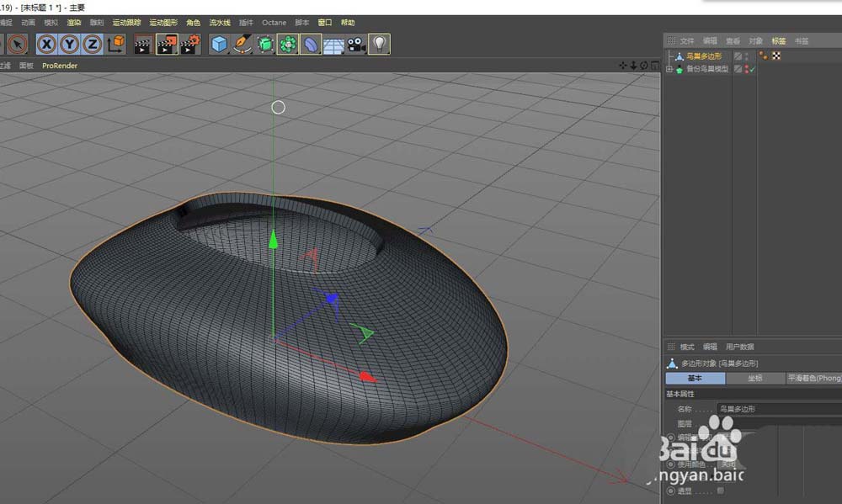Click the green Y-axis arrow gizmo
This screenshot has width=842, height=504.
274,240
